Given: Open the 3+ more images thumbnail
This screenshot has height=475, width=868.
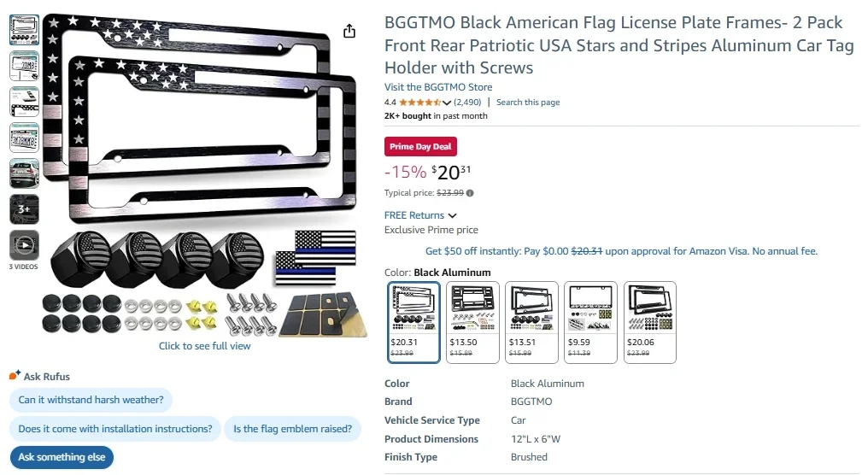Looking at the screenshot, I should tap(24, 208).
